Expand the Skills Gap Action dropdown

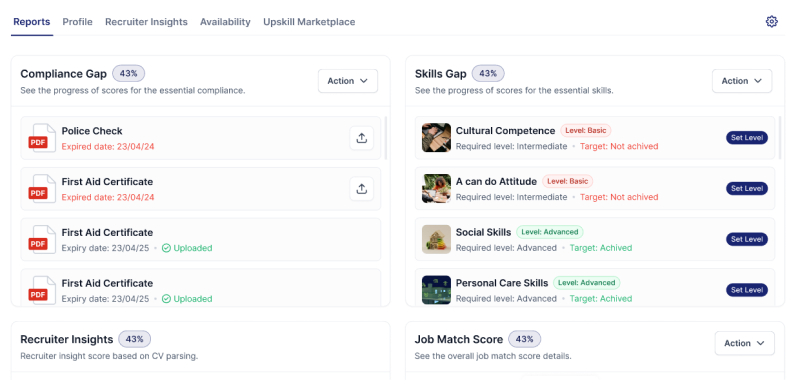(742, 81)
